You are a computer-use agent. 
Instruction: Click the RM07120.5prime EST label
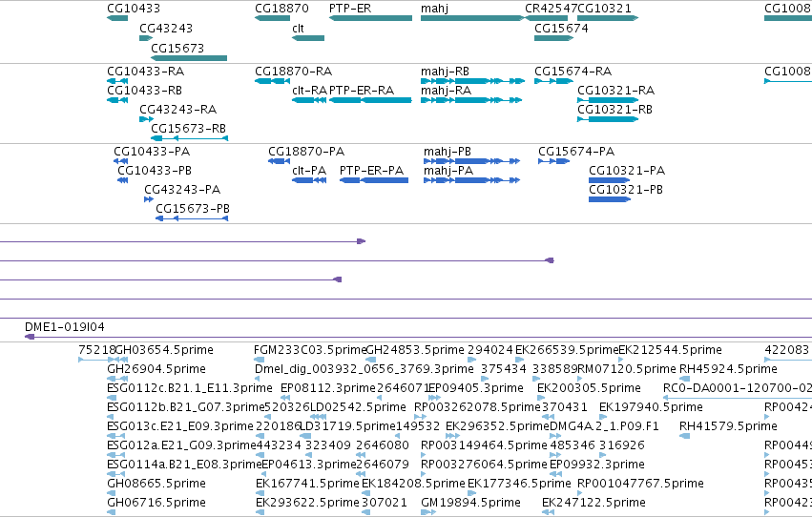point(627,369)
